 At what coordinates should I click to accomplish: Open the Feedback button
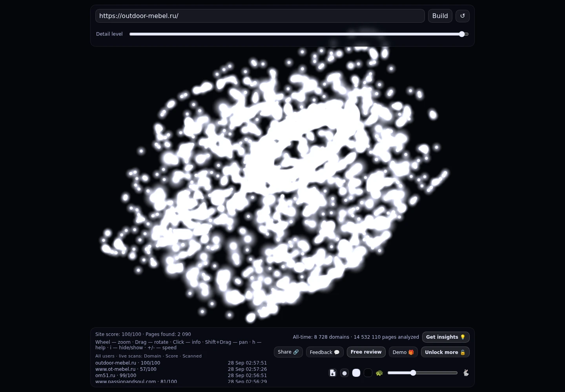point(325,352)
